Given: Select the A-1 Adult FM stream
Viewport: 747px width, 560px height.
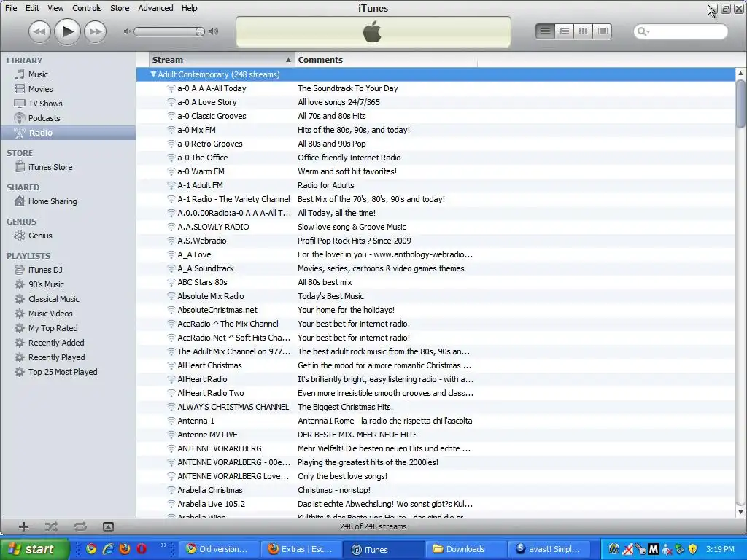Looking at the screenshot, I should coord(436,185).
